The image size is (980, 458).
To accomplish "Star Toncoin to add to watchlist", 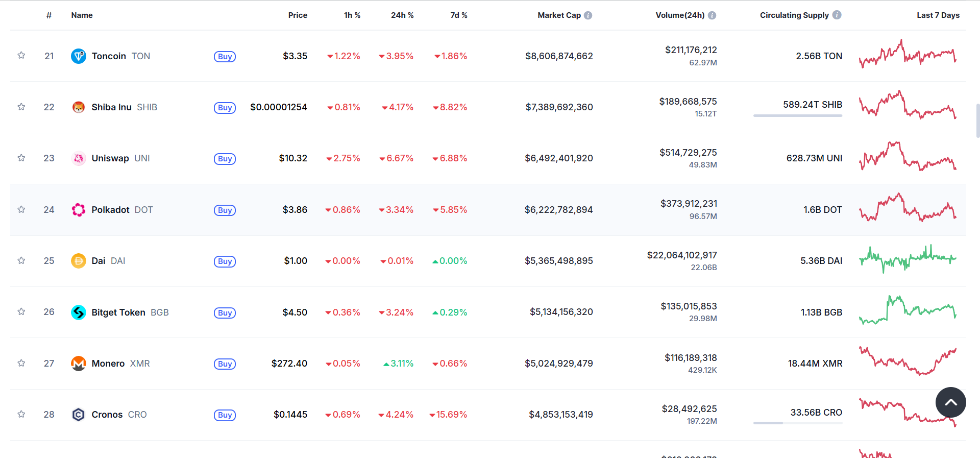I will 21,55.
